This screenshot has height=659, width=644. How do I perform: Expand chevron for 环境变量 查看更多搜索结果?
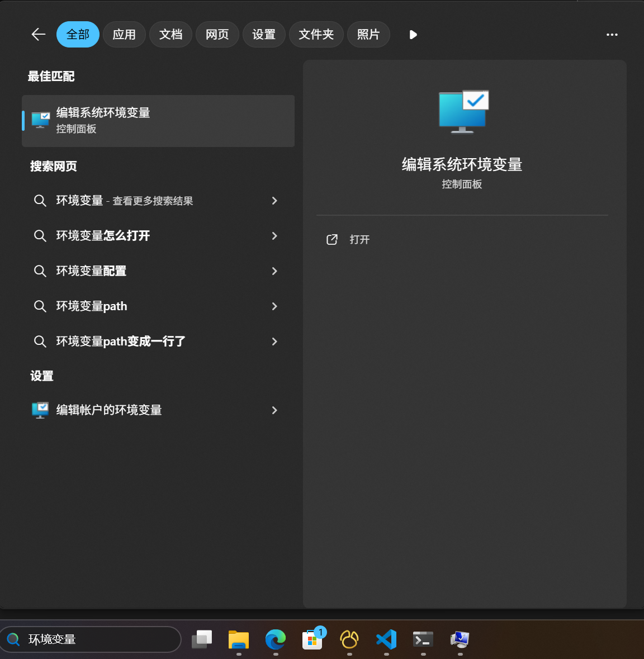pos(274,201)
